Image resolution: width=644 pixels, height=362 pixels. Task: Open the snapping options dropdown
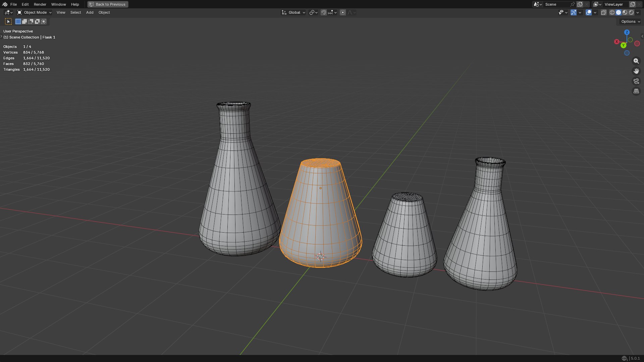(332, 12)
